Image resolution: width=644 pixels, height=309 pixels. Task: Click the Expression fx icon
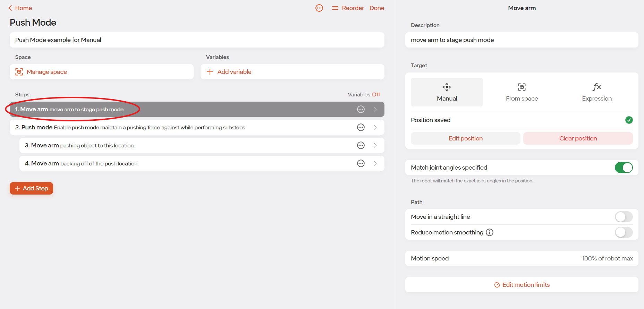597,87
